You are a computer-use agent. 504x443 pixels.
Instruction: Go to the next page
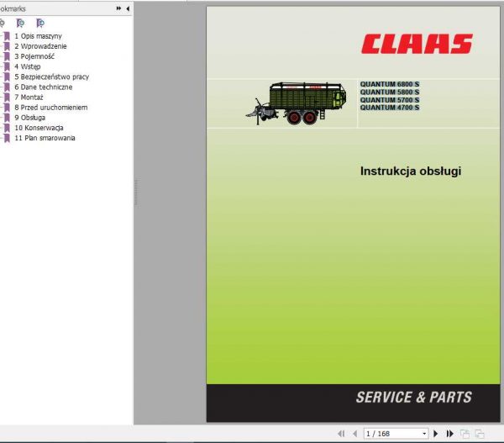[435, 434]
